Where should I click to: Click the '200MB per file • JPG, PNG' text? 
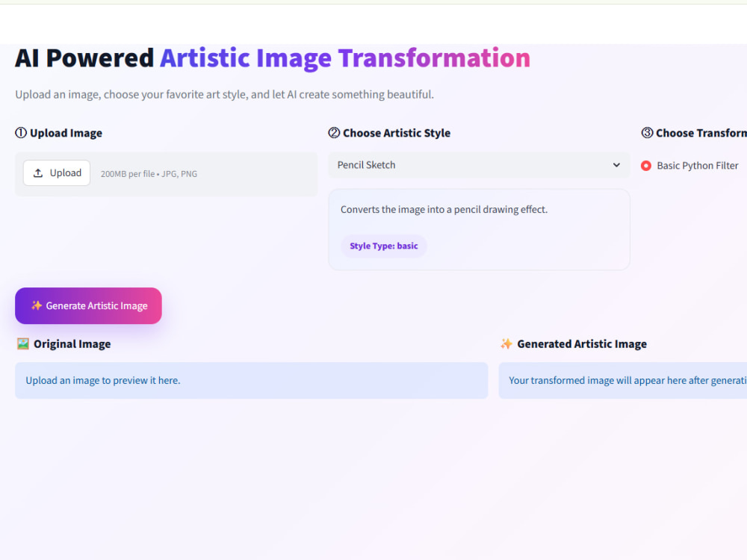pyautogui.click(x=149, y=174)
